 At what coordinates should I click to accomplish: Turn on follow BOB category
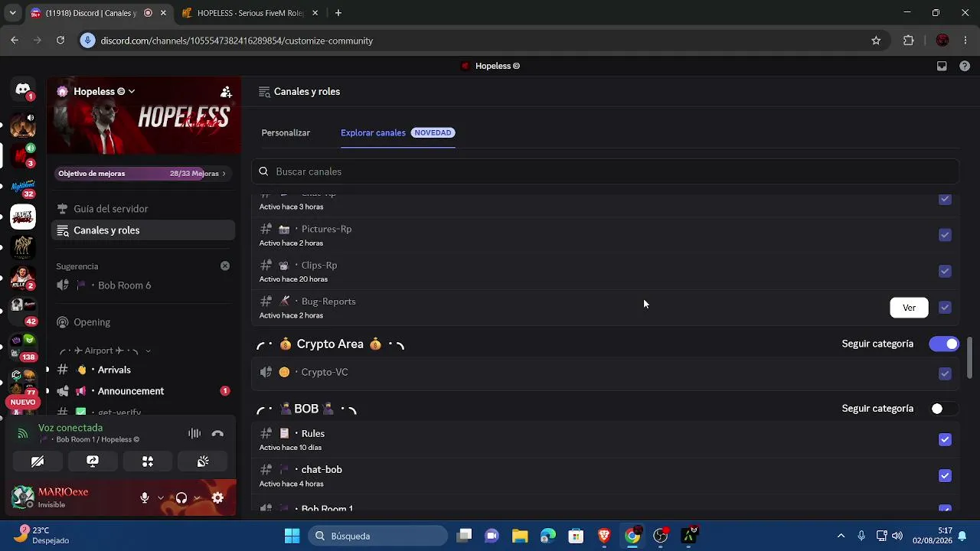pos(944,409)
